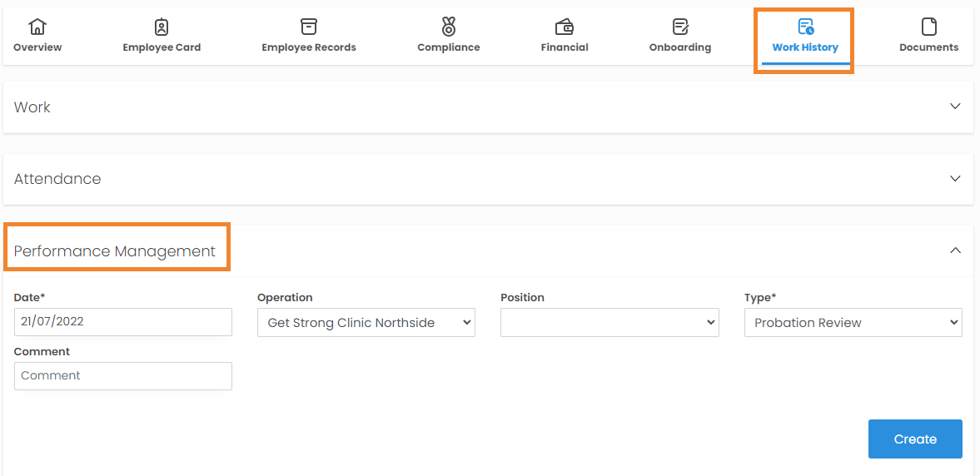Open the Type dropdown showing Probation Review
This screenshot has height=476, width=980.
(853, 323)
